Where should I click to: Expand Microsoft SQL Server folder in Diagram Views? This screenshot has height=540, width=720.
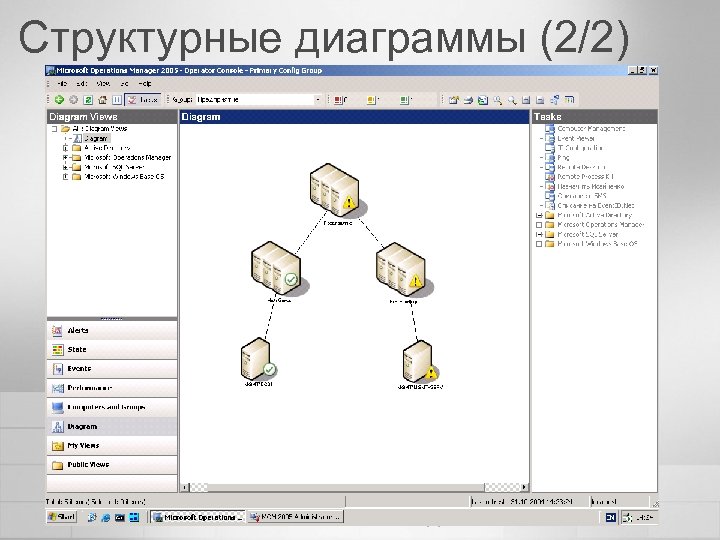(65, 167)
